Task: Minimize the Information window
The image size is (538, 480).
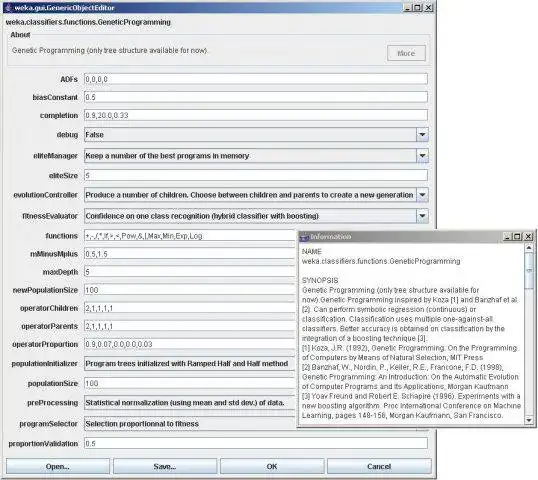Action: tap(507, 236)
